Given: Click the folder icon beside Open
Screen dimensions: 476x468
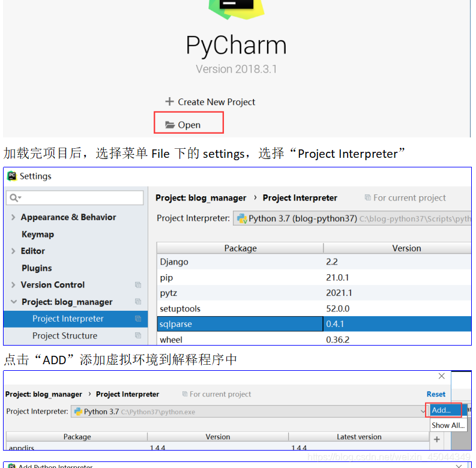Looking at the screenshot, I should pos(170,125).
